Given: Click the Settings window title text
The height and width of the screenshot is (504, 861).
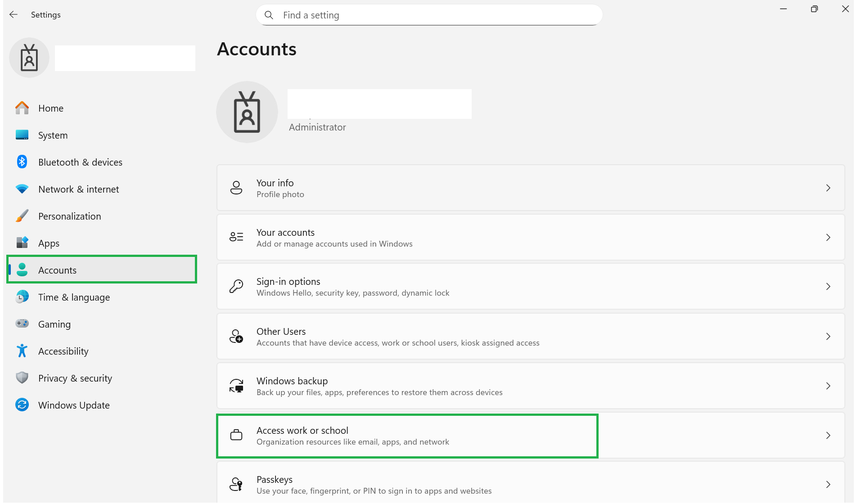Looking at the screenshot, I should [45, 15].
